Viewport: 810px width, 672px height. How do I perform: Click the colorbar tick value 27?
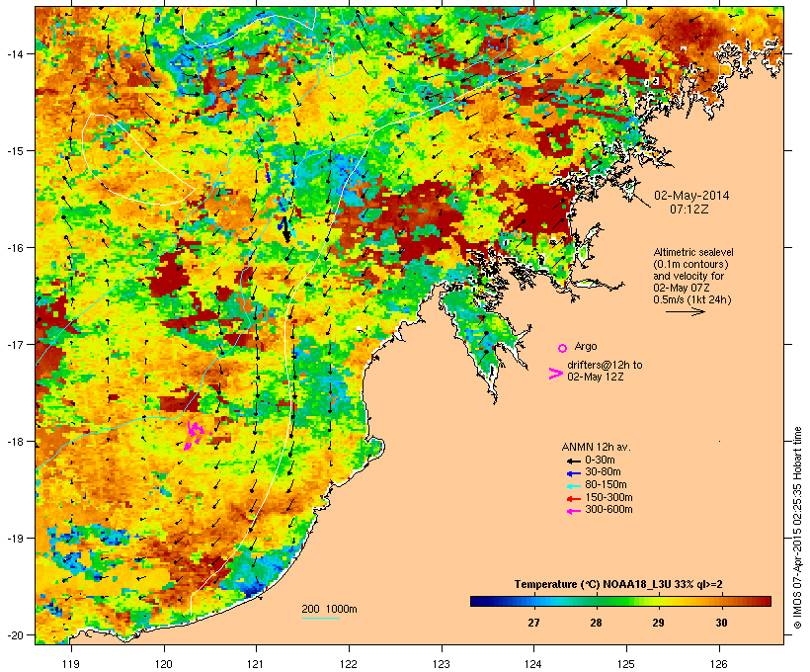[x=533, y=623]
